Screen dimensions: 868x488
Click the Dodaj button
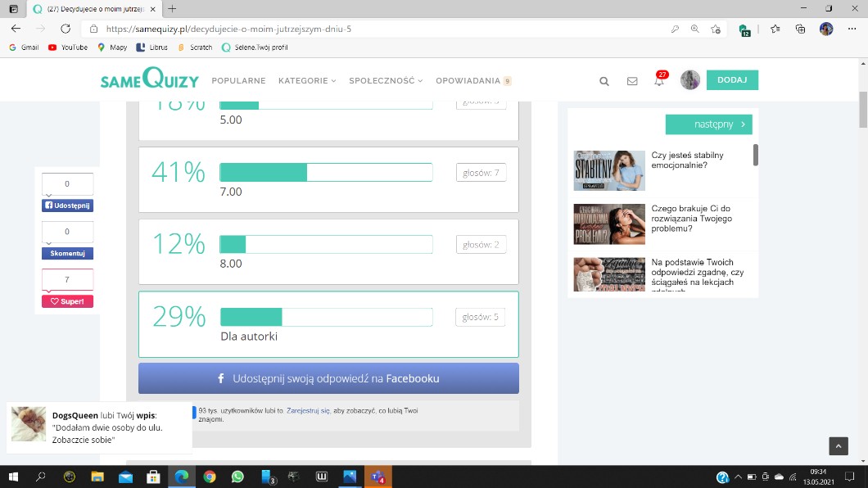[732, 79]
